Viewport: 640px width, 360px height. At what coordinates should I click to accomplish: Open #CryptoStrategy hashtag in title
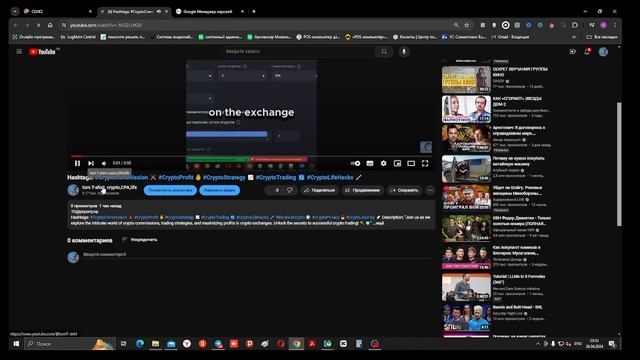click(x=224, y=178)
